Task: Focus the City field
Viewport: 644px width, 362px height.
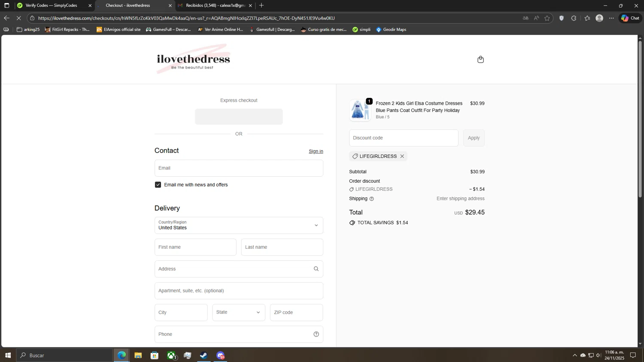Action: coord(181,312)
